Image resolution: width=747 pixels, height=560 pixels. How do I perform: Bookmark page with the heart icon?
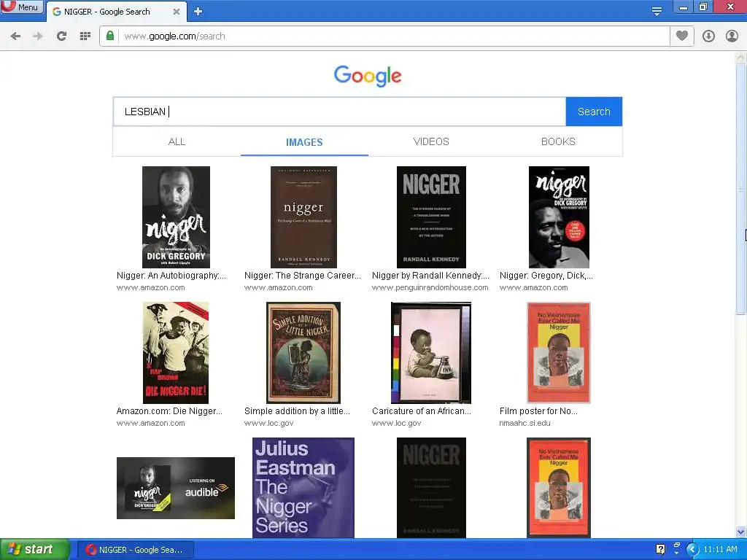pyautogui.click(x=682, y=36)
